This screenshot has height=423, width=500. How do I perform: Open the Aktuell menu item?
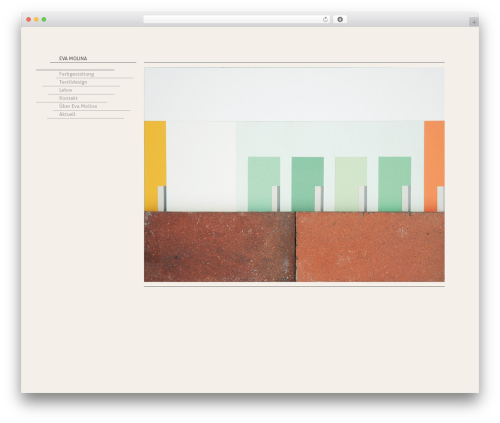(x=67, y=114)
